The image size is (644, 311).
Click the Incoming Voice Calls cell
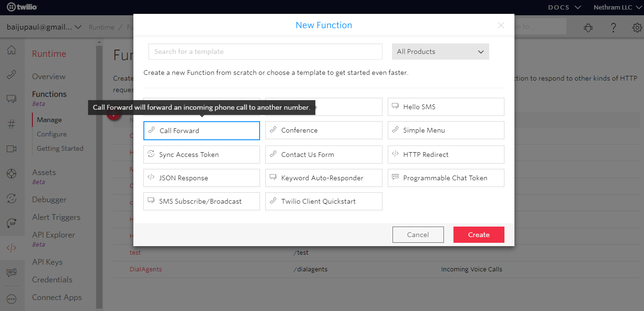tap(472, 269)
